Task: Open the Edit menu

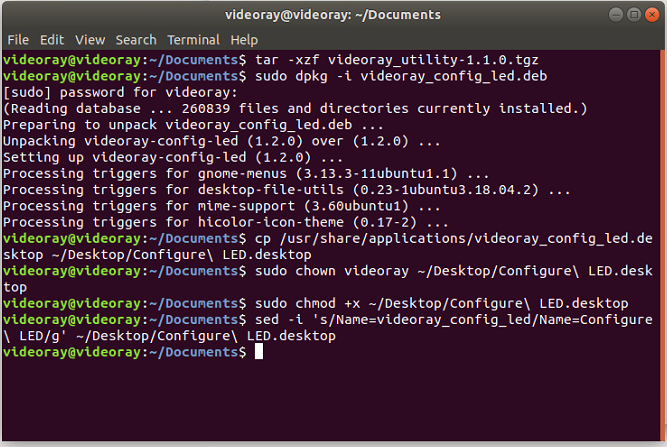Action: point(52,40)
